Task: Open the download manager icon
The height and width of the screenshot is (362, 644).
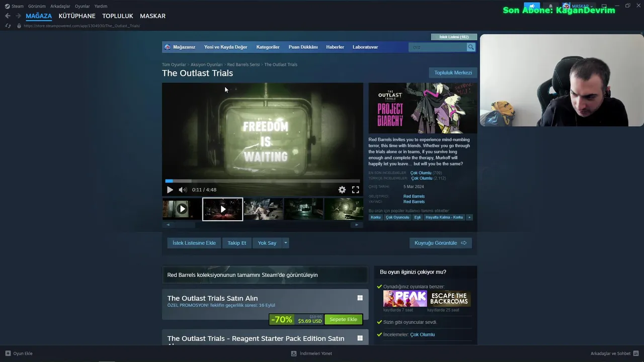Action: [294, 353]
